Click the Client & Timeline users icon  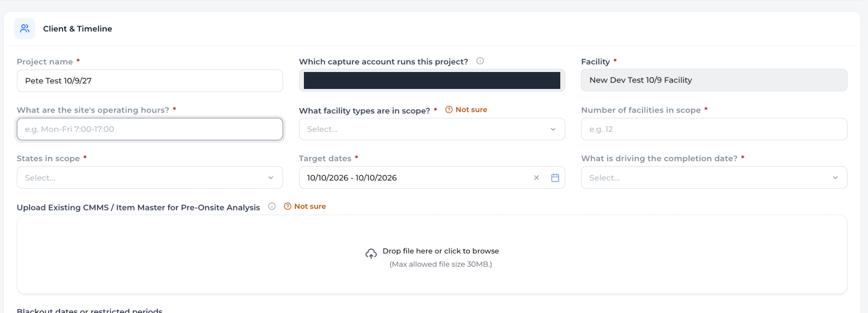pos(25,28)
